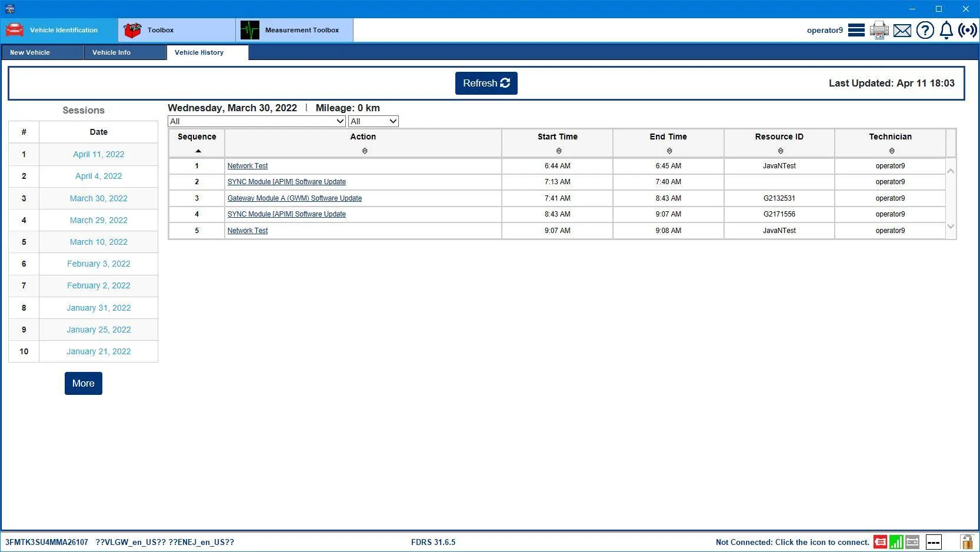Click the help question mark icon
Screen dimensions: 980x552
point(925,30)
